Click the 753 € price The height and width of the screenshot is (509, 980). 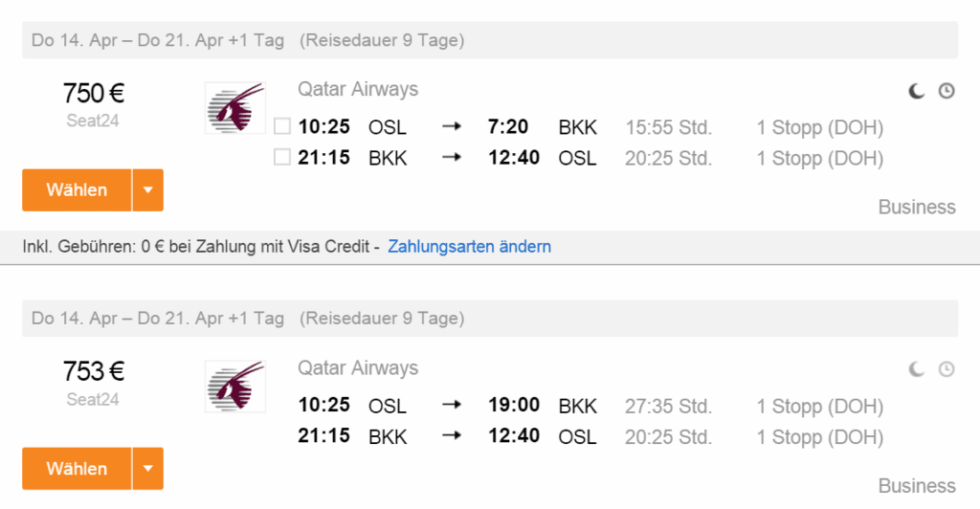coord(93,371)
